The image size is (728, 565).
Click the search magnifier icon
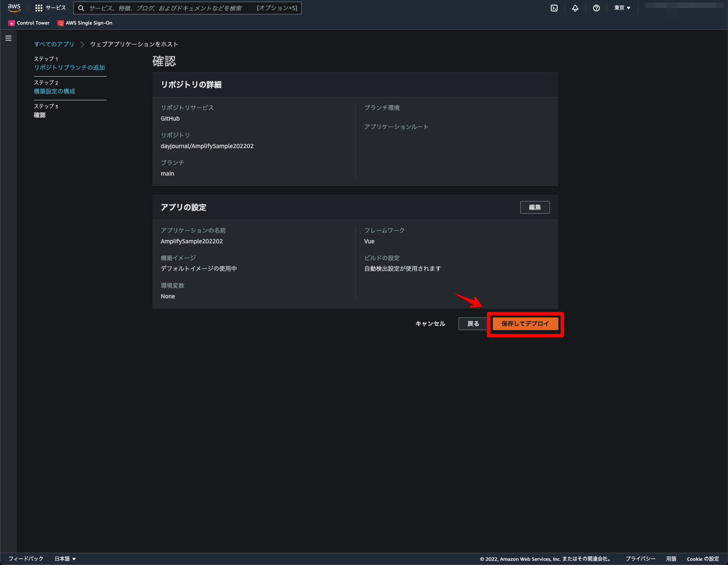click(x=81, y=8)
